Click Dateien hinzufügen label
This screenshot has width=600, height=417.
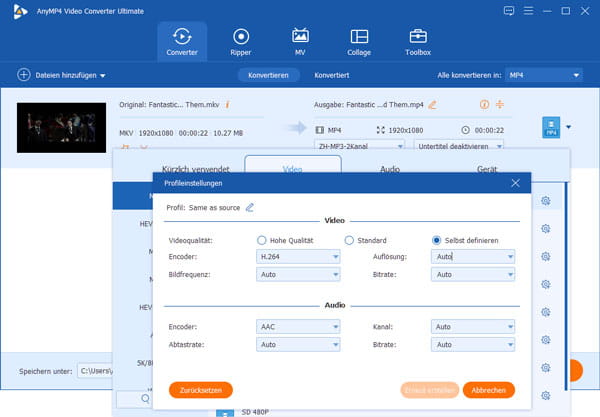point(66,75)
